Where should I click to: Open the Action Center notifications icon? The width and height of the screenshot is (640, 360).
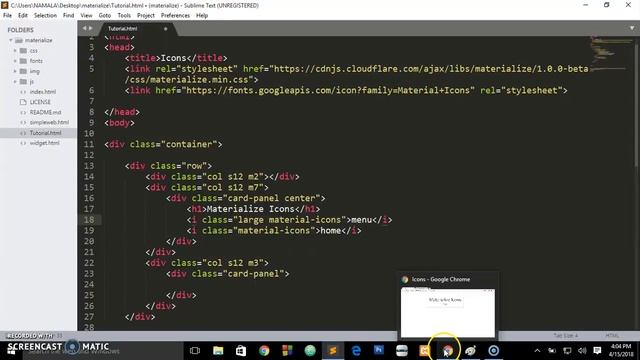(x=597, y=351)
